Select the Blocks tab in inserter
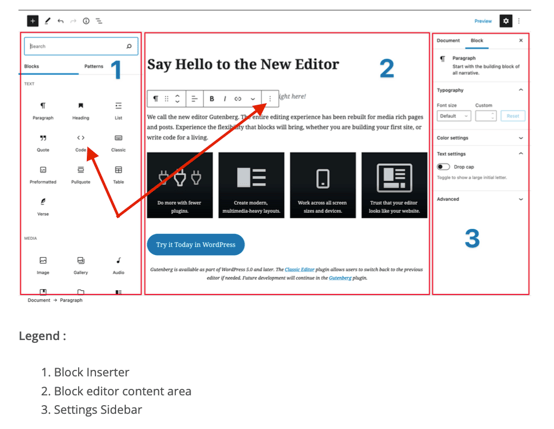The image size is (554, 429). [x=31, y=66]
